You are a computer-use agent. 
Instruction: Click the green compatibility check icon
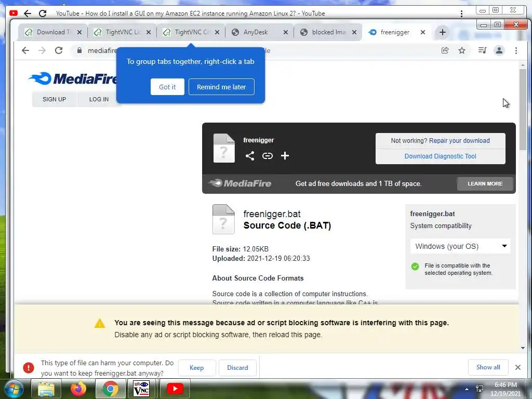point(415,267)
